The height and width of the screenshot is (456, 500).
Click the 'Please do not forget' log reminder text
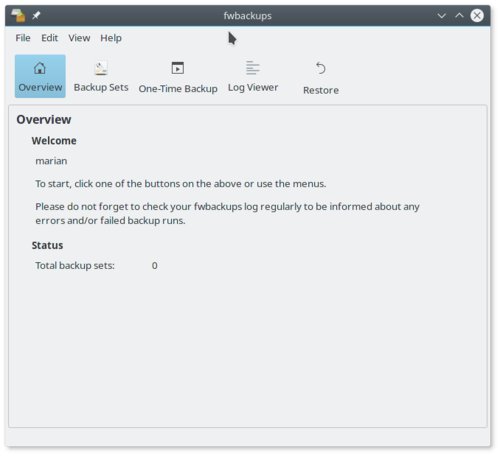[x=227, y=213]
